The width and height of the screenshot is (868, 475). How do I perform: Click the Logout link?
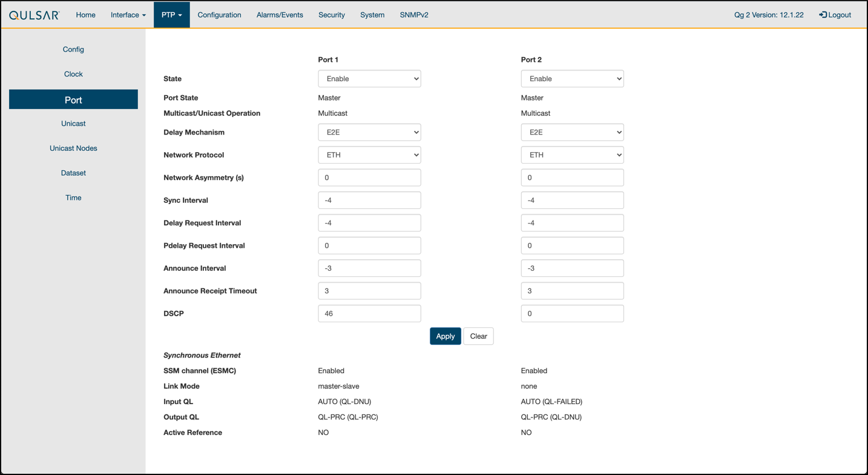835,15
